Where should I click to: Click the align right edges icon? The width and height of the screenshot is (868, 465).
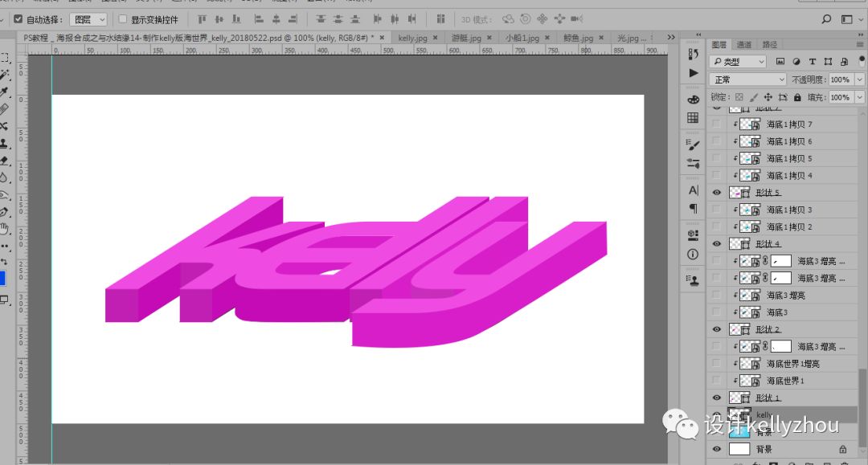[x=293, y=19]
